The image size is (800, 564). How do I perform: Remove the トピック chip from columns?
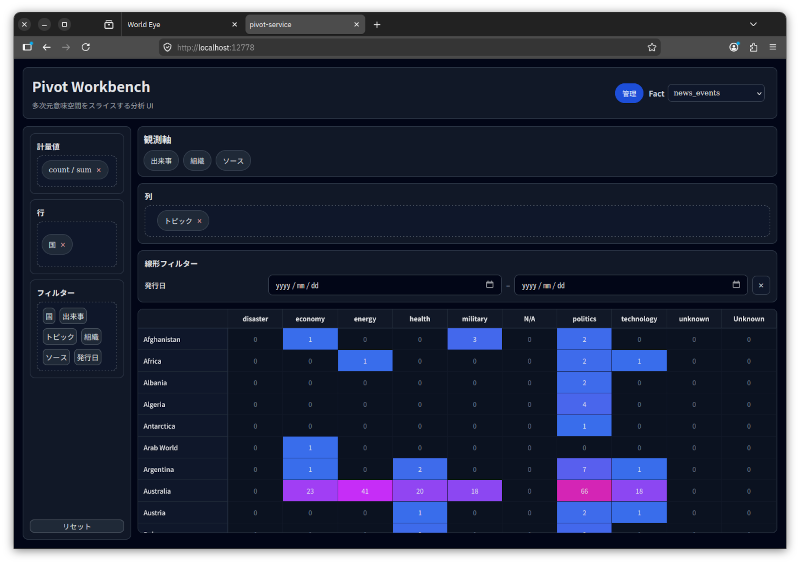199,221
